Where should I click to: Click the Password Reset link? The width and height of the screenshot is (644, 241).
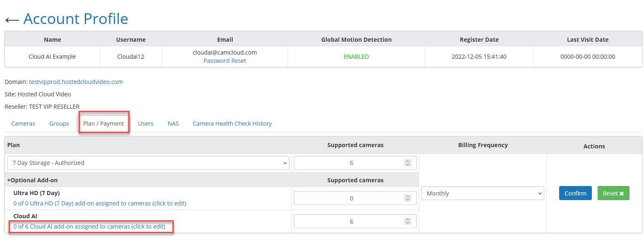225,61
